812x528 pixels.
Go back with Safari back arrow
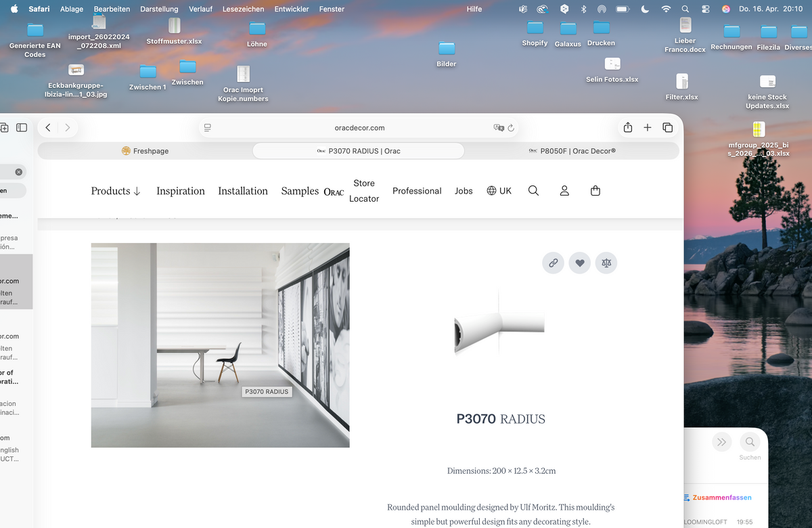(x=48, y=127)
